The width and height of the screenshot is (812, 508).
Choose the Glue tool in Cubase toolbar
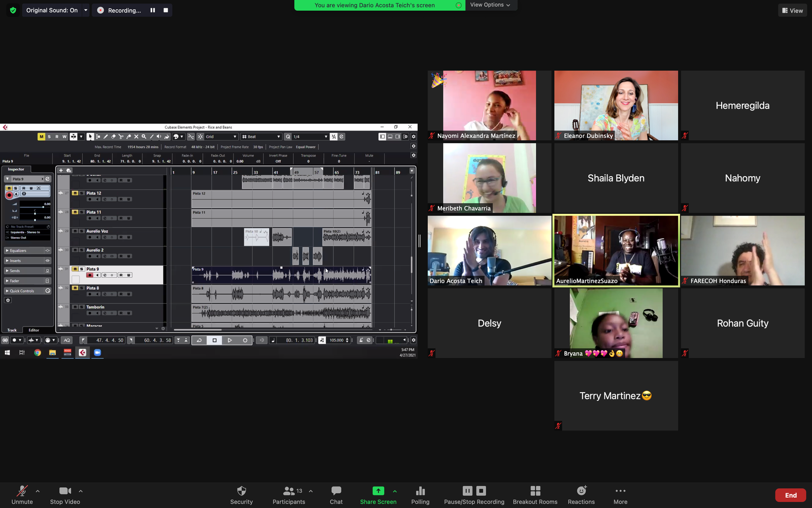128,137
